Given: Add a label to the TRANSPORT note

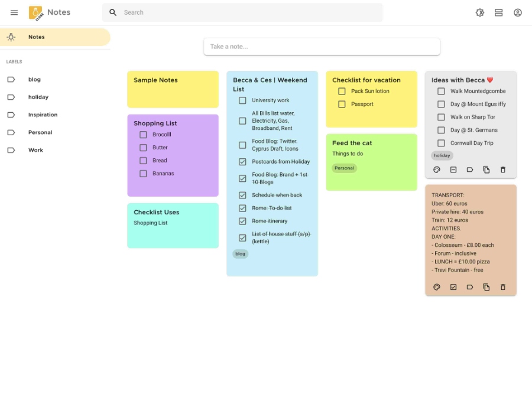Looking at the screenshot, I should 469,287.
